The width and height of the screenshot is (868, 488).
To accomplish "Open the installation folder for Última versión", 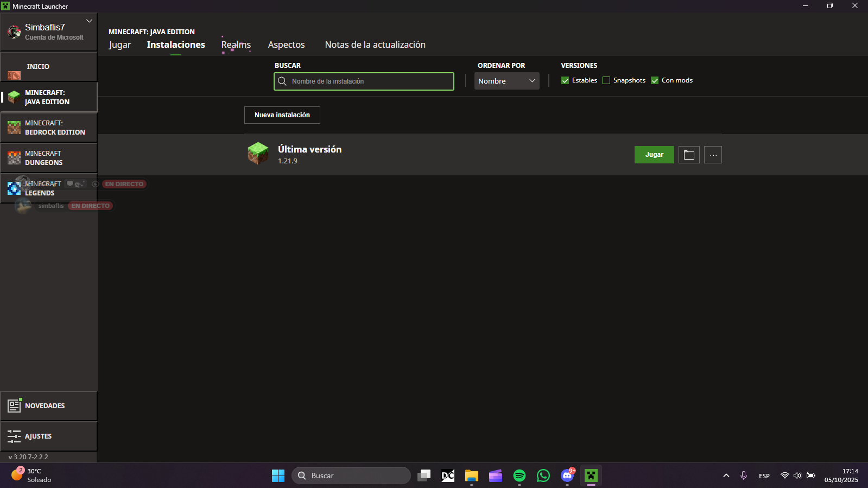I will [x=689, y=155].
